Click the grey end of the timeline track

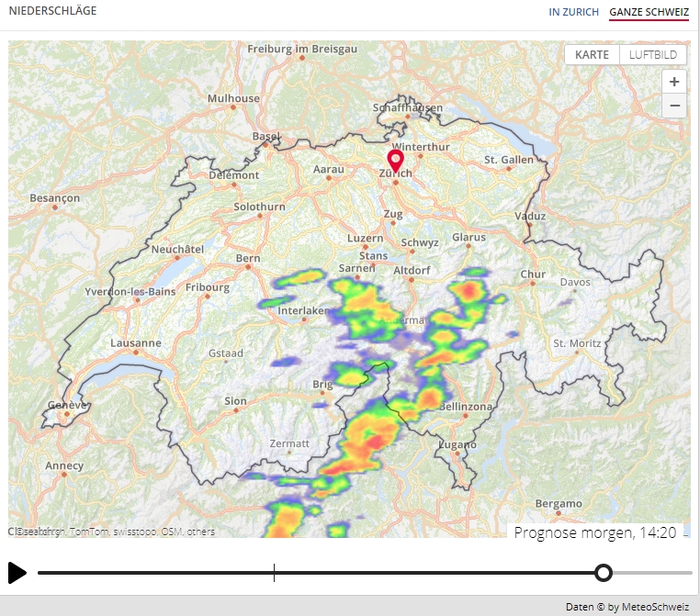(x=652, y=573)
